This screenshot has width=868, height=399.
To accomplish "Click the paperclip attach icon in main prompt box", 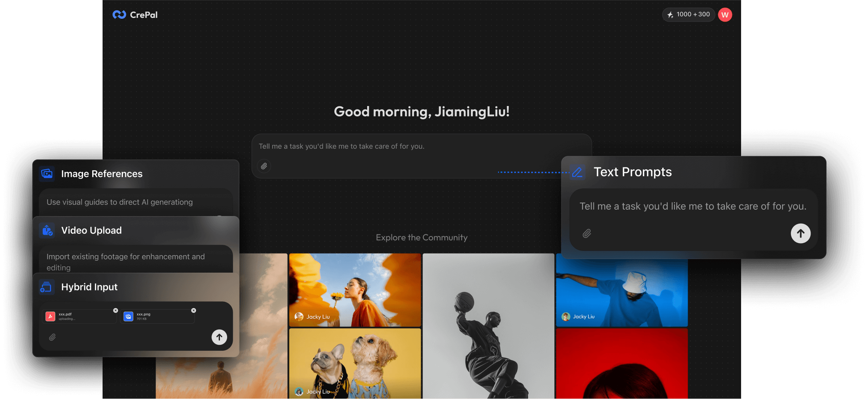I will click(x=264, y=166).
